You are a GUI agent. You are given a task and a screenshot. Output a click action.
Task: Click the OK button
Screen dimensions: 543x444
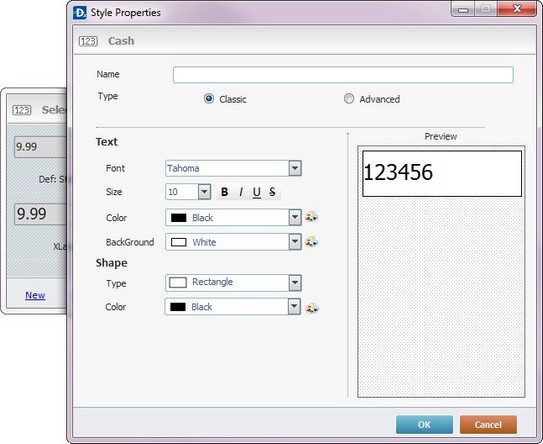point(424,425)
